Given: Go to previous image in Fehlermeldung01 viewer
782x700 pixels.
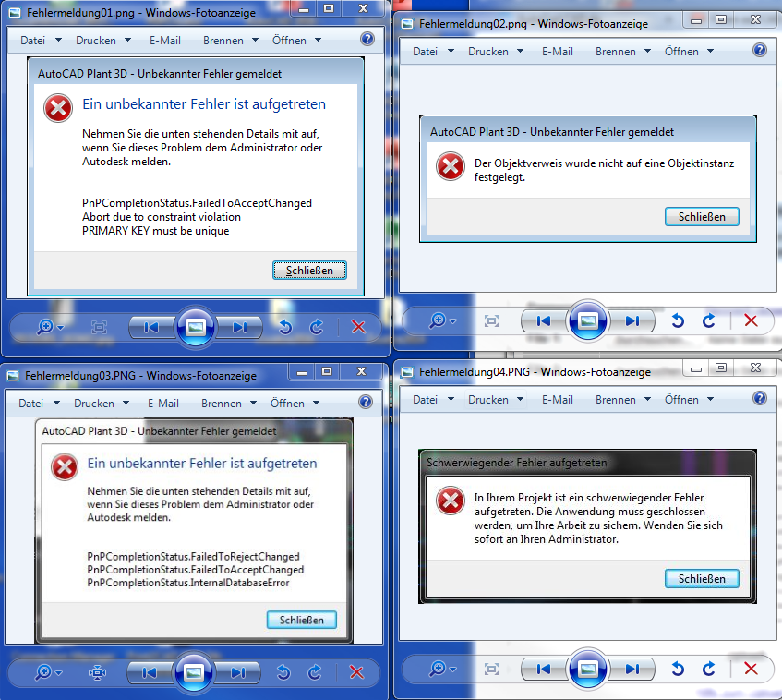Looking at the screenshot, I should [151, 327].
